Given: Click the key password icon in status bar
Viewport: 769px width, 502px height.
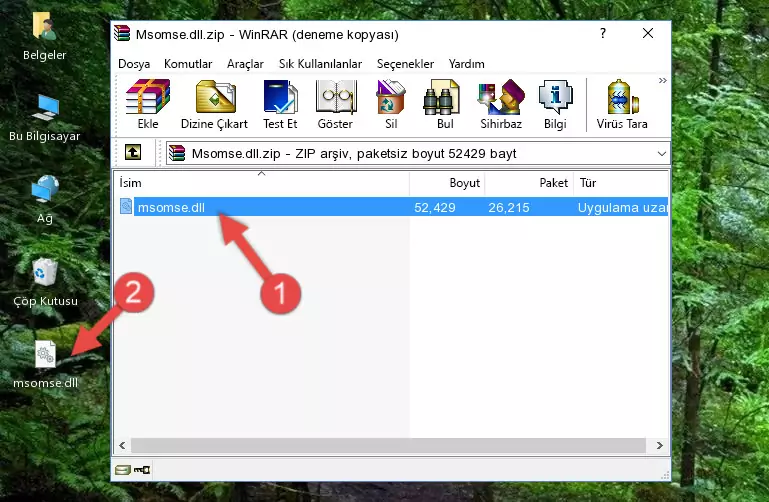Looking at the screenshot, I should pos(142,470).
